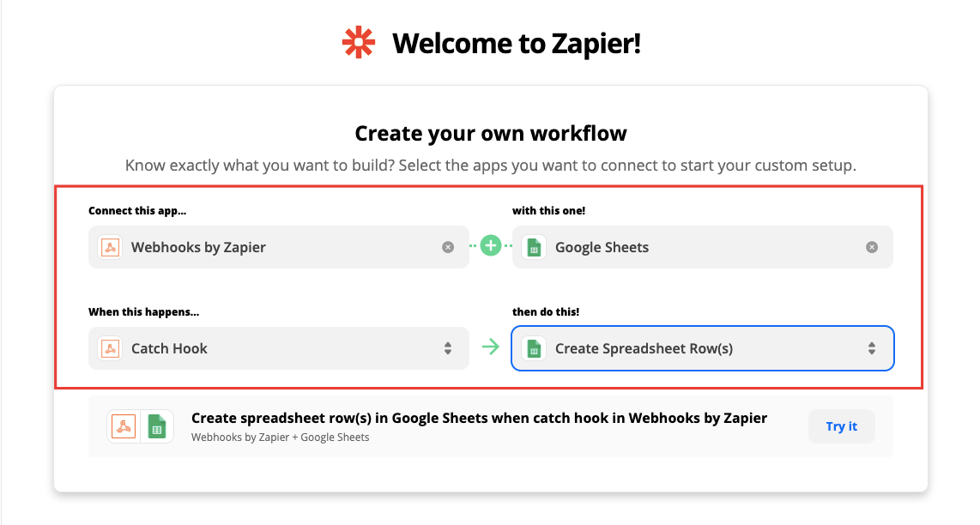Click the Try it button
The height and width of the screenshot is (525, 980).
(841, 426)
